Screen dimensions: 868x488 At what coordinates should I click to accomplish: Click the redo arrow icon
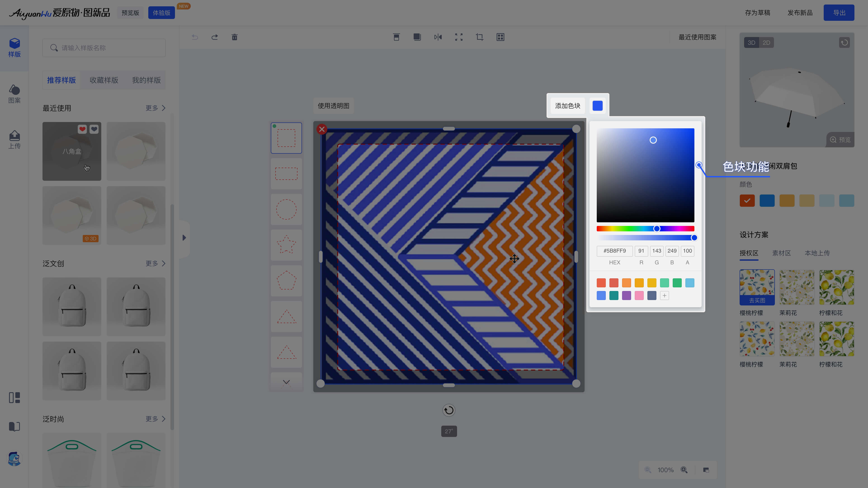[x=215, y=37]
